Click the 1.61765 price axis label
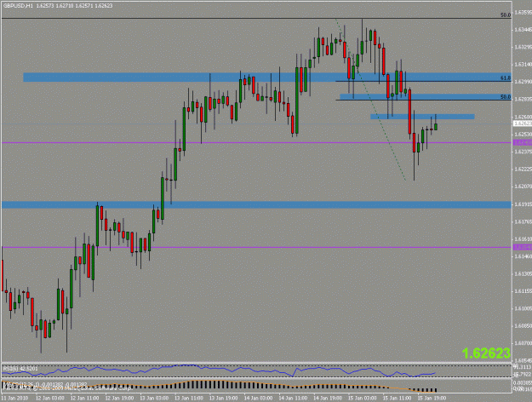Image resolution: width=532 pixels, height=402 pixels. point(523,221)
